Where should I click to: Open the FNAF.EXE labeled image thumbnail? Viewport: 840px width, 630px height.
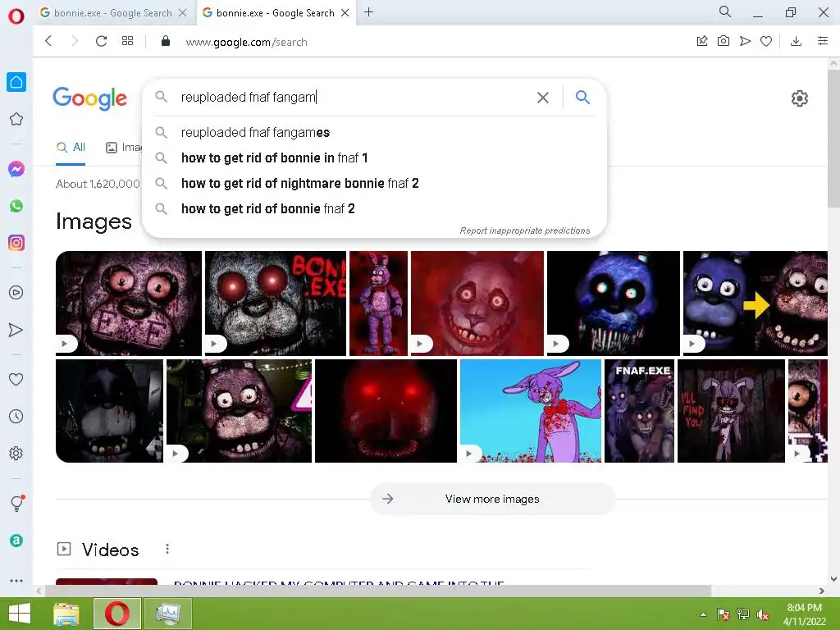click(639, 411)
